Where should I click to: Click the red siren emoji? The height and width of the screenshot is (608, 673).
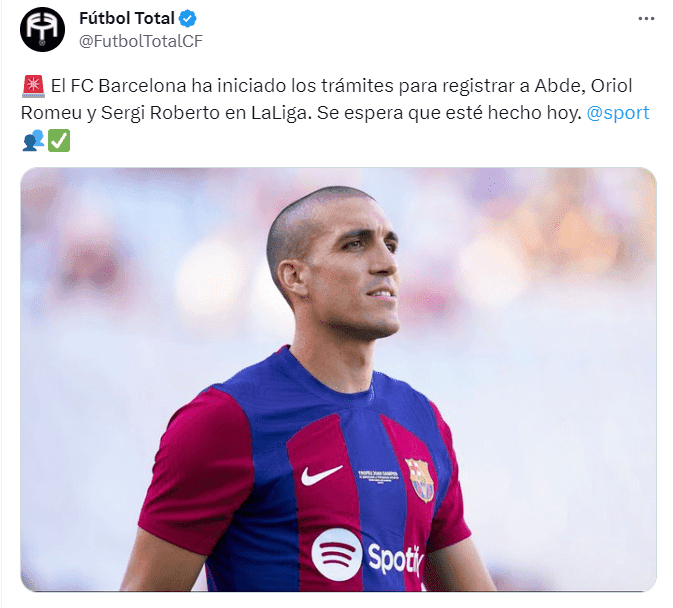click(33, 86)
